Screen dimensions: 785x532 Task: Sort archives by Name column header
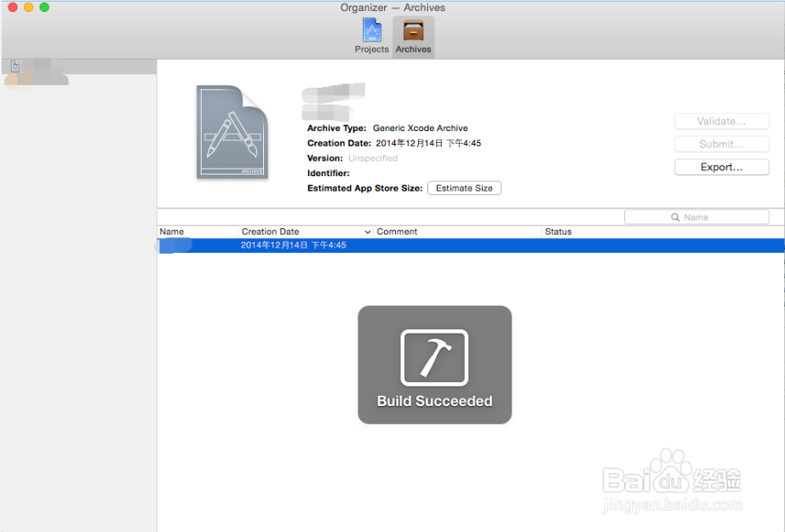pyautogui.click(x=198, y=232)
